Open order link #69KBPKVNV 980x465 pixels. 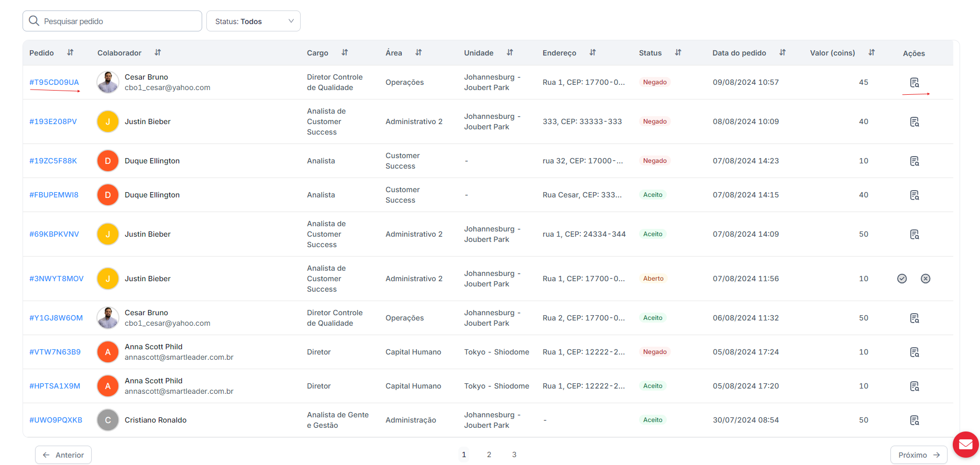pyautogui.click(x=54, y=234)
